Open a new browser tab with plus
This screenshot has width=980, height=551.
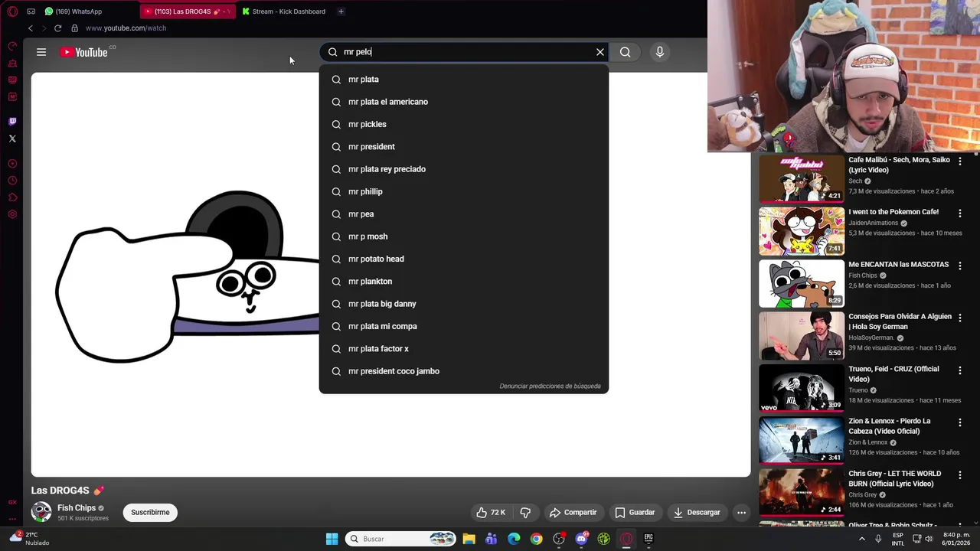pyautogui.click(x=341, y=11)
